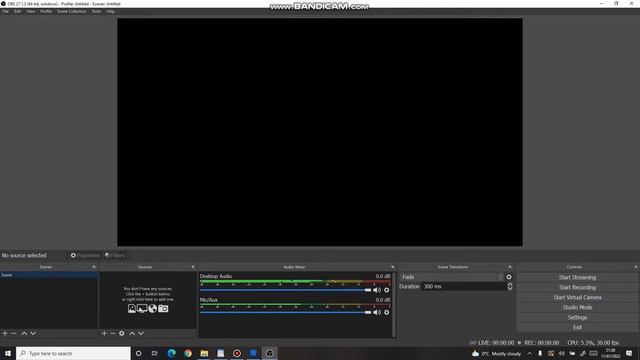The height and width of the screenshot is (360, 640).
Task: Open transition properties gear next to Fade
Action: click(509, 277)
